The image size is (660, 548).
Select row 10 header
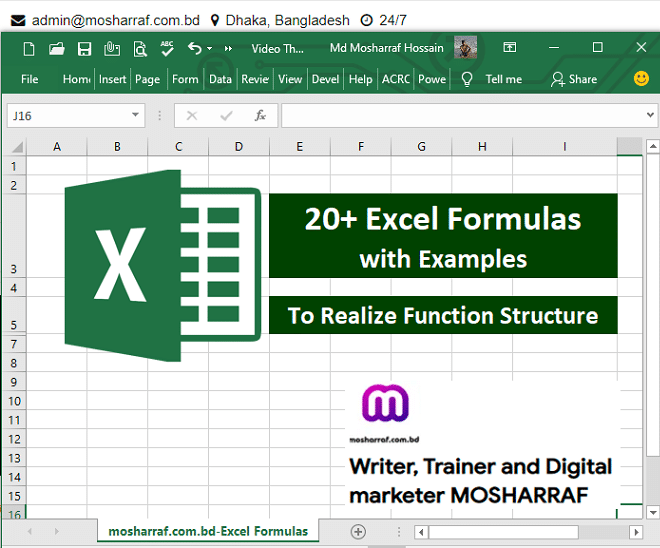pos(14,401)
